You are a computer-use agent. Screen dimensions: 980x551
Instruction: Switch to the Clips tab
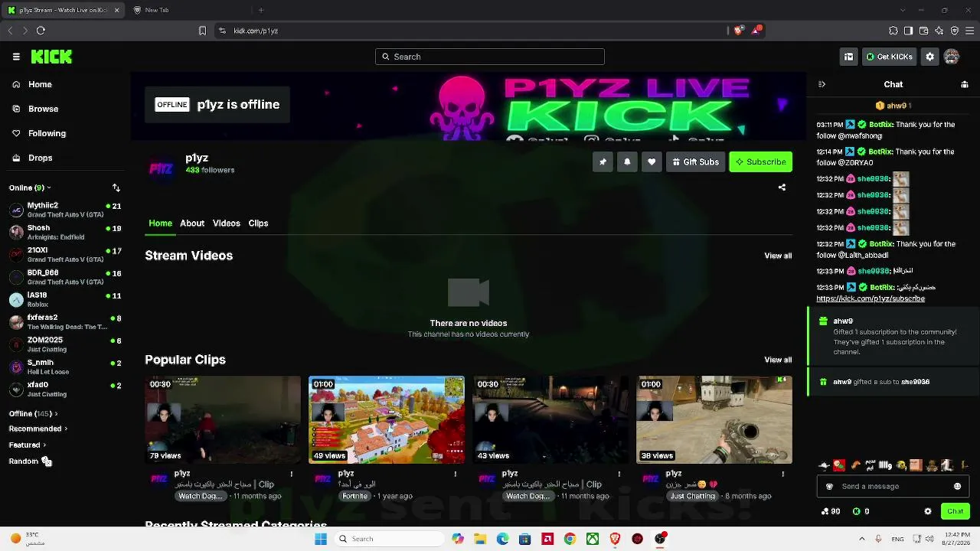click(x=258, y=223)
